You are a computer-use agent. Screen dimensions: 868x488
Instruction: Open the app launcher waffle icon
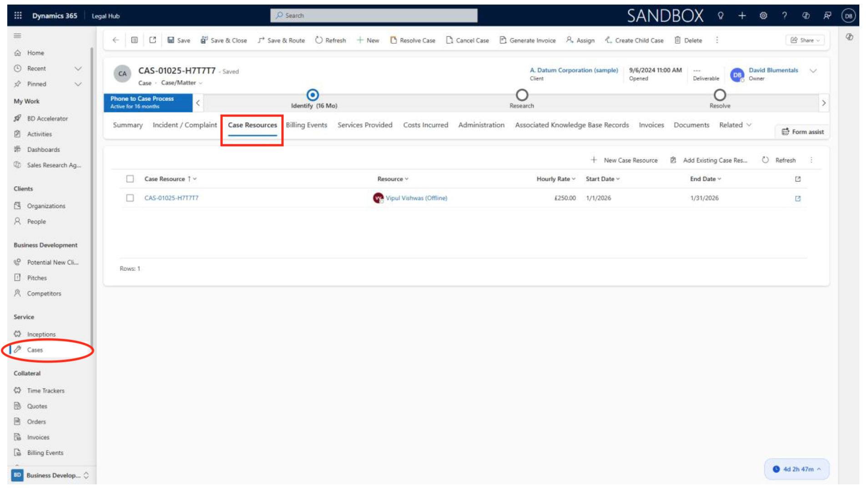point(18,15)
